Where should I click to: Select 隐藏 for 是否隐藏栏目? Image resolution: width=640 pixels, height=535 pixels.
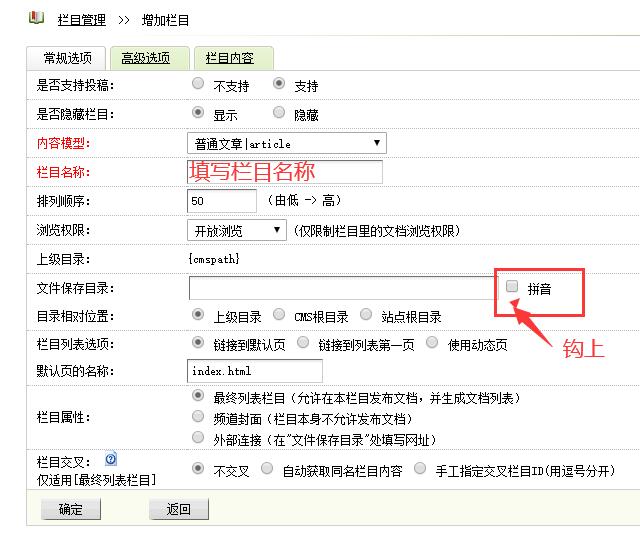(x=279, y=112)
